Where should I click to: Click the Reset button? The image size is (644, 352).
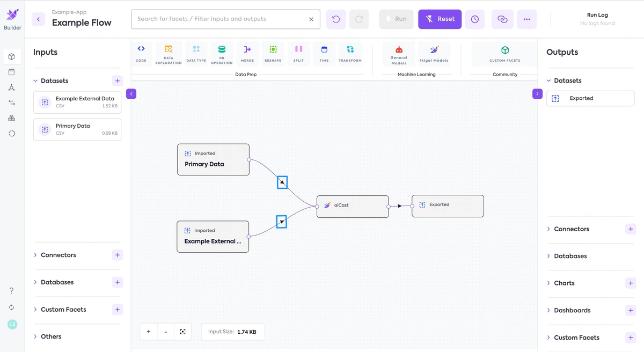[440, 19]
